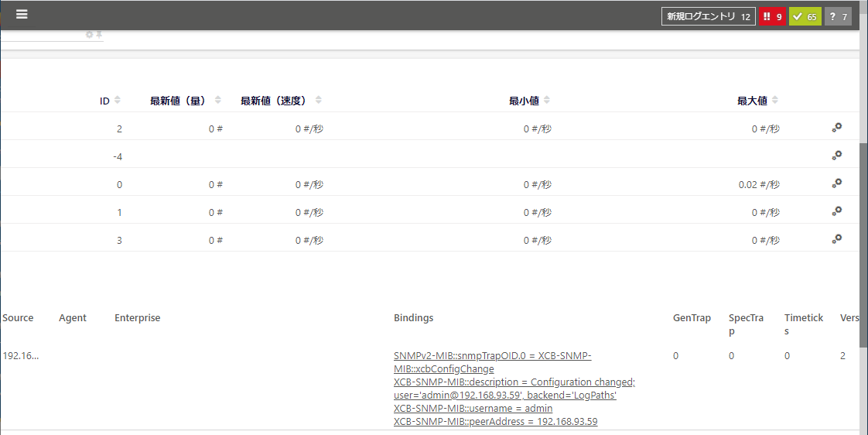Viewport: 868px width, 435px height.
Task: Click the ID value -4 cell
Action: click(118, 157)
